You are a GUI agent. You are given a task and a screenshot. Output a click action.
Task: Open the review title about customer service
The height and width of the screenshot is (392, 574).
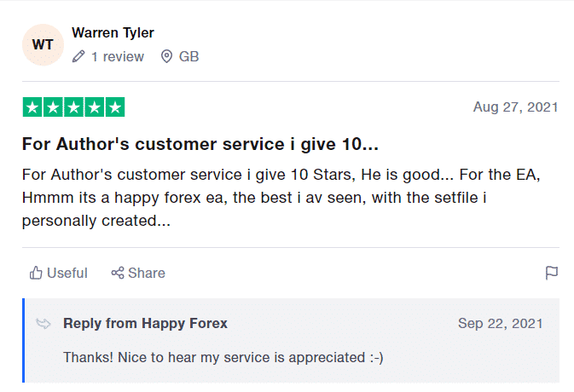click(x=200, y=144)
